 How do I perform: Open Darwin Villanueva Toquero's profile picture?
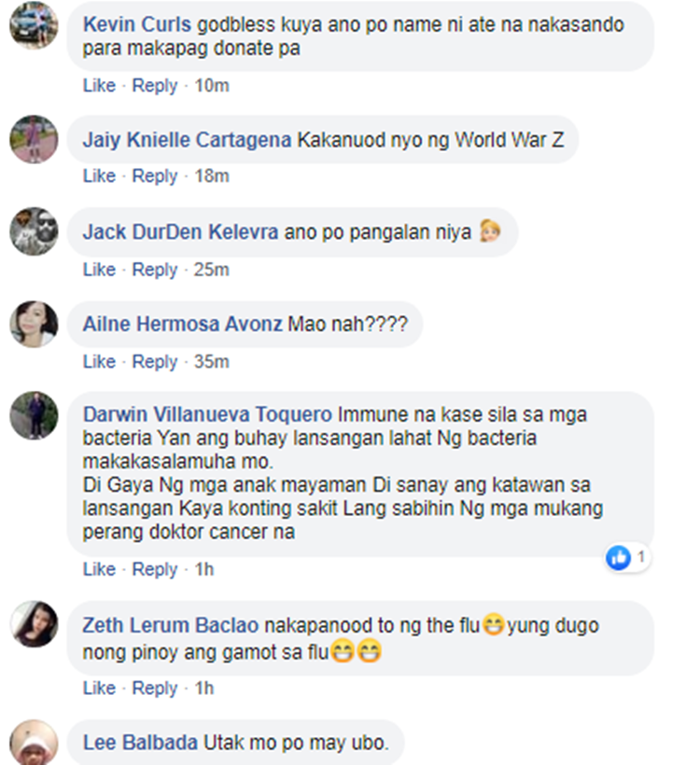(x=34, y=415)
